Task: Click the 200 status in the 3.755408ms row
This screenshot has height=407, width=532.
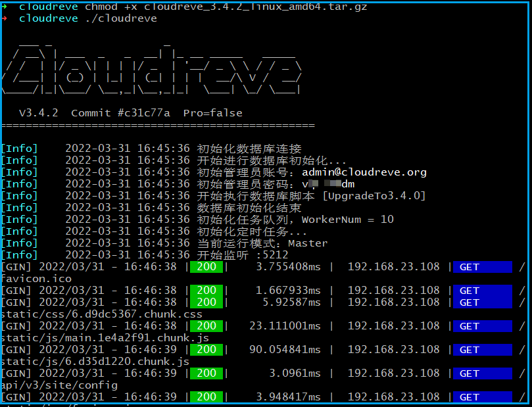Action: click(x=206, y=267)
